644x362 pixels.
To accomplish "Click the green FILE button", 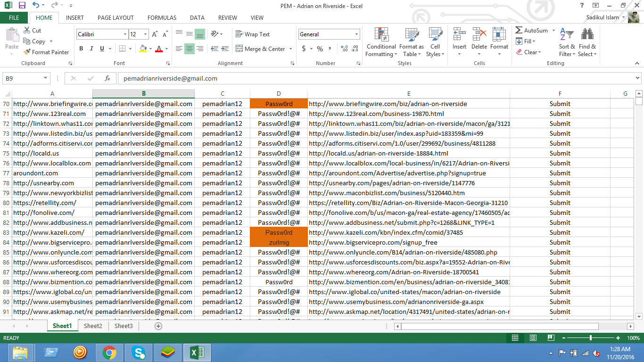I will [x=14, y=18].
